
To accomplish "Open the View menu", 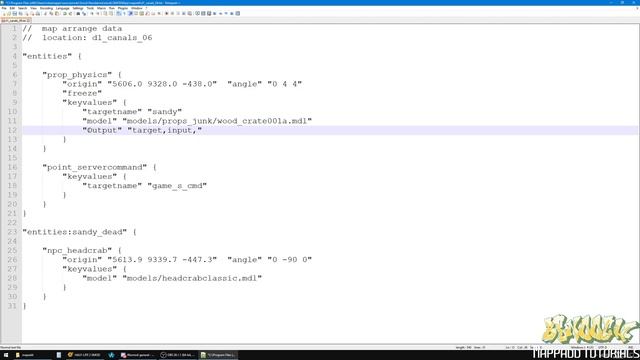I will (x=33, y=8).
